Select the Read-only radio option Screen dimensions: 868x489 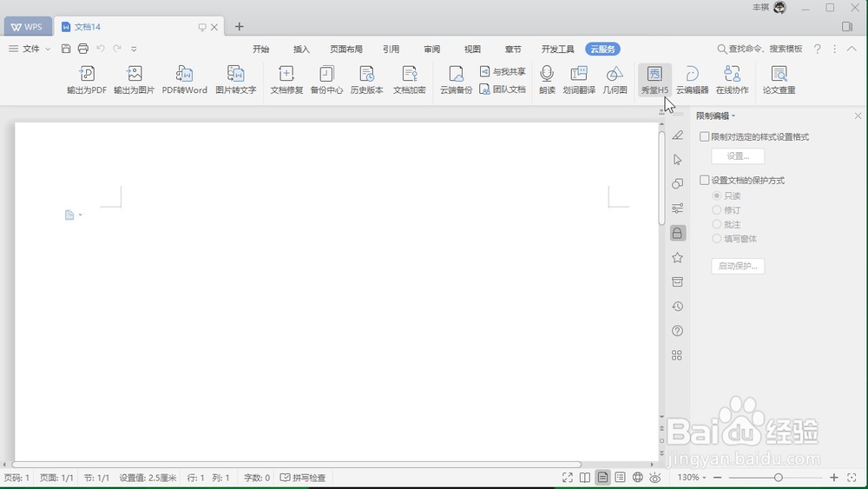pyautogui.click(x=716, y=195)
